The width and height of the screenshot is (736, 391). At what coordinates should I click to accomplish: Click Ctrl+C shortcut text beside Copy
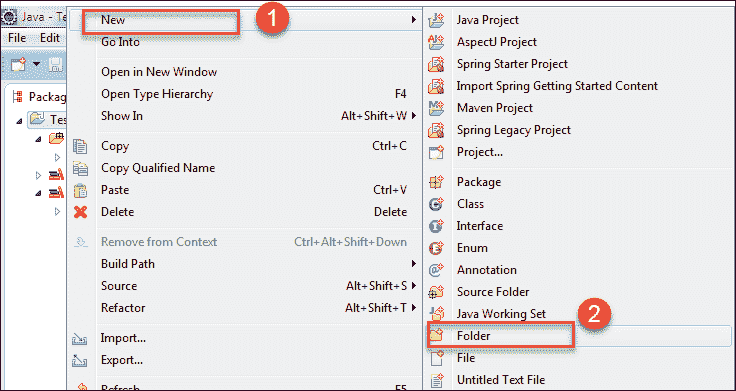(x=390, y=146)
